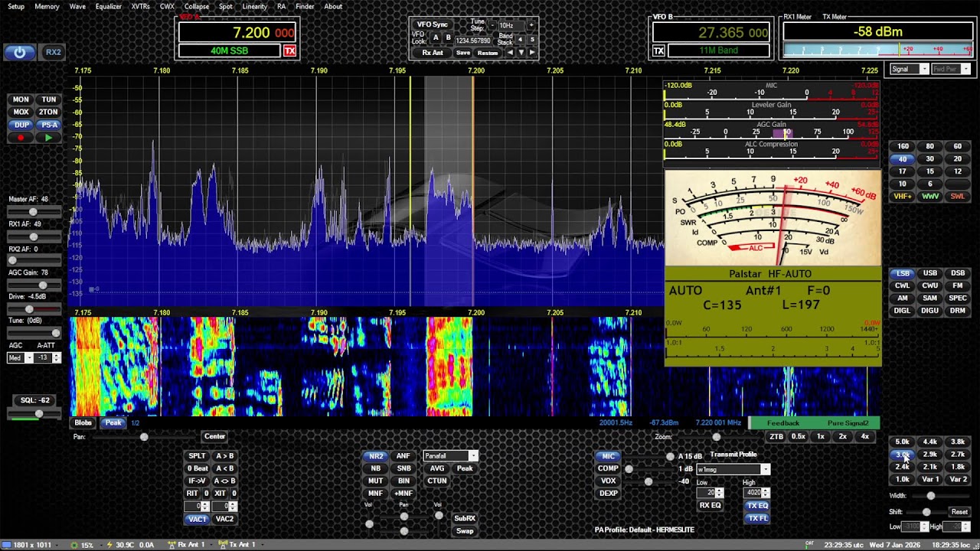Open the Signal RX meter dropdown
Screen dimensions: 980x551
point(909,69)
